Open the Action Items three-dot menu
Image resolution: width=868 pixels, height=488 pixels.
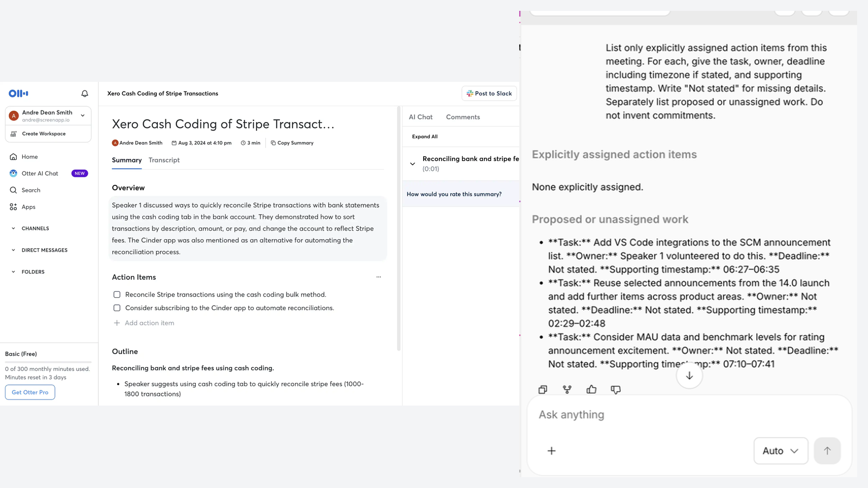pos(379,277)
